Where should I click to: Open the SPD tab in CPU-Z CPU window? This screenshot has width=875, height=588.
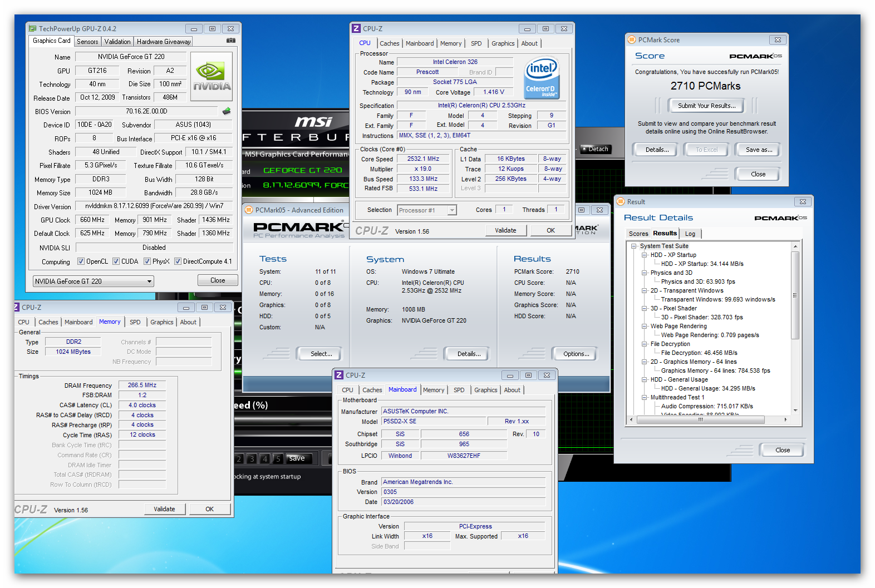pos(476,43)
